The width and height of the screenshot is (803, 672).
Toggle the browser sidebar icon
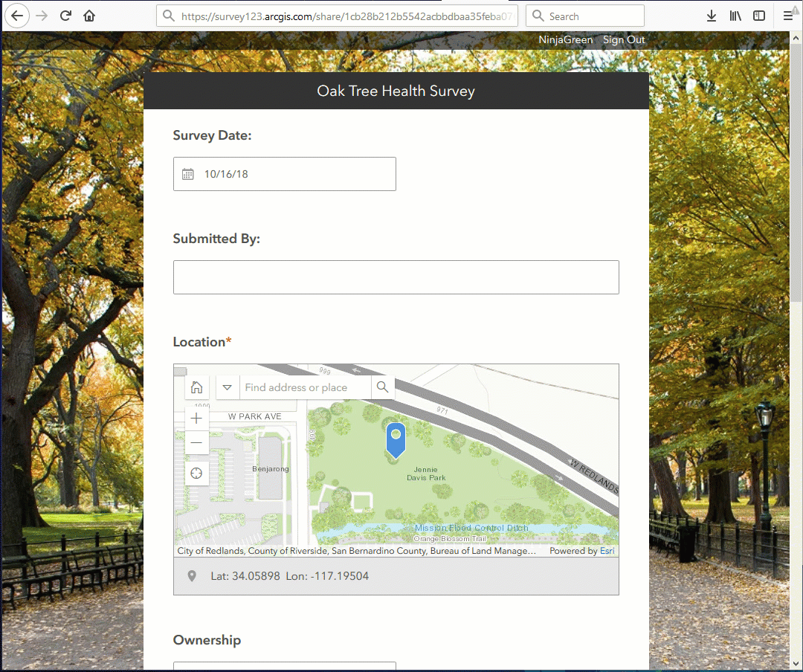tap(759, 16)
